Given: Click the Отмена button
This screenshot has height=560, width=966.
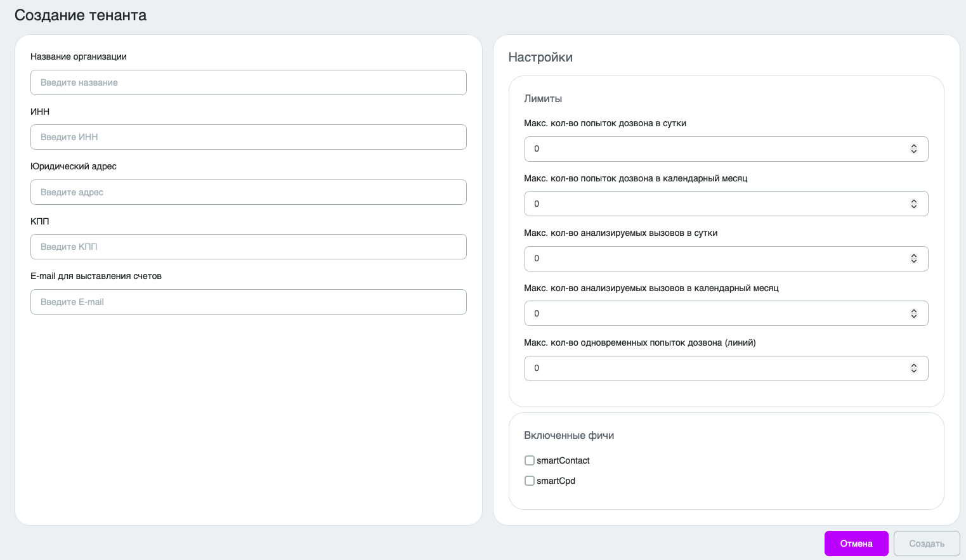Looking at the screenshot, I should (x=856, y=544).
